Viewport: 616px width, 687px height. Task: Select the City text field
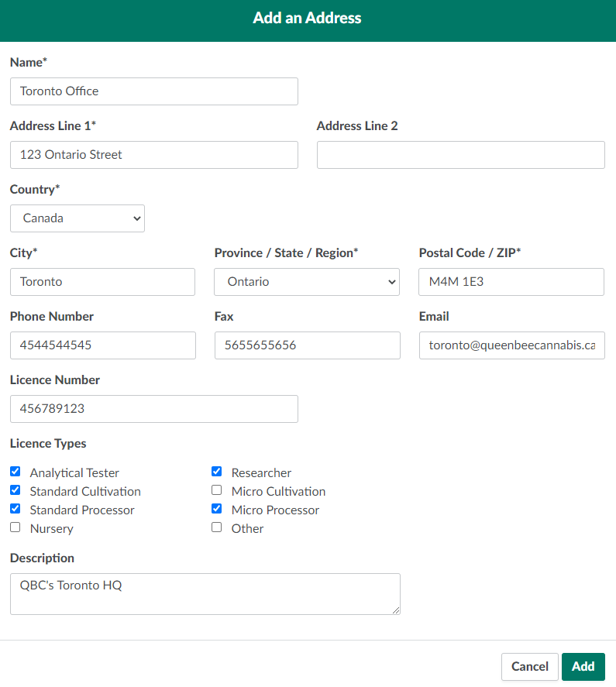pos(102,282)
